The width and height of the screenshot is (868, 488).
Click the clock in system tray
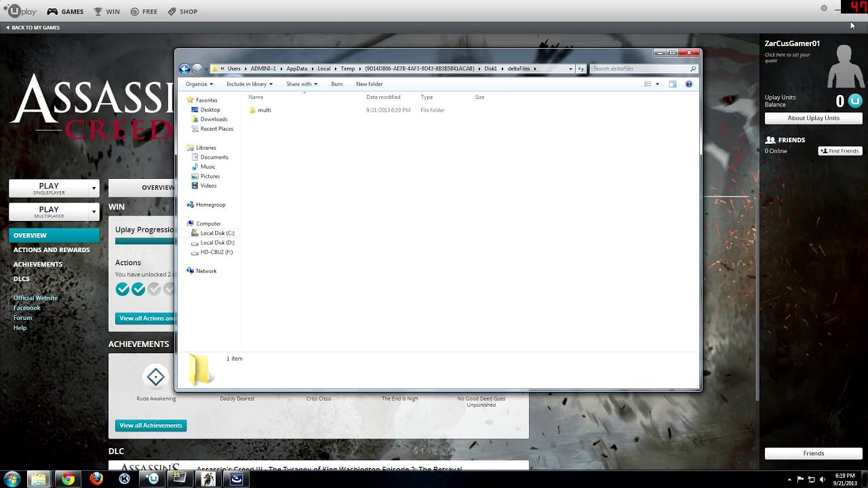click(x=845, y=479)
